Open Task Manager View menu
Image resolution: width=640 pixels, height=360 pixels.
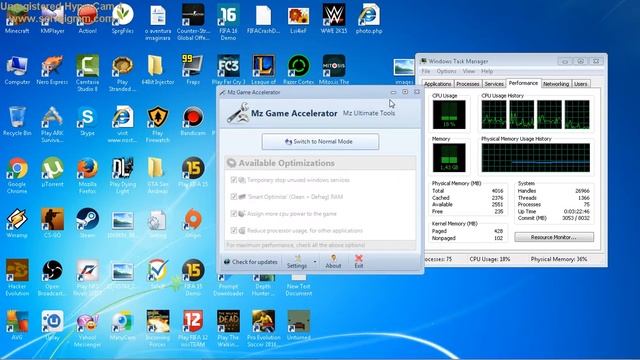pos(469,71)
